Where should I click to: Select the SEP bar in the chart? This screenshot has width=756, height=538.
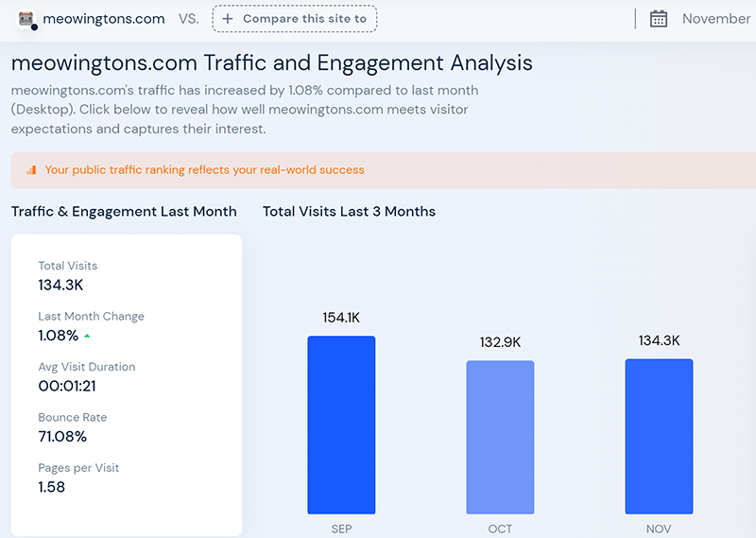click(341, 425)
